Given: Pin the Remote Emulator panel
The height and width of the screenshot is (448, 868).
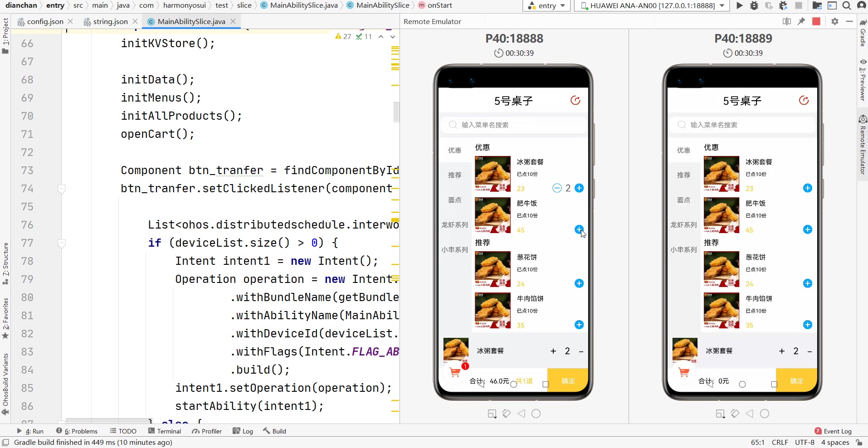Looking at the screenshot, I should pyautogui.click(x=801, y=21).
